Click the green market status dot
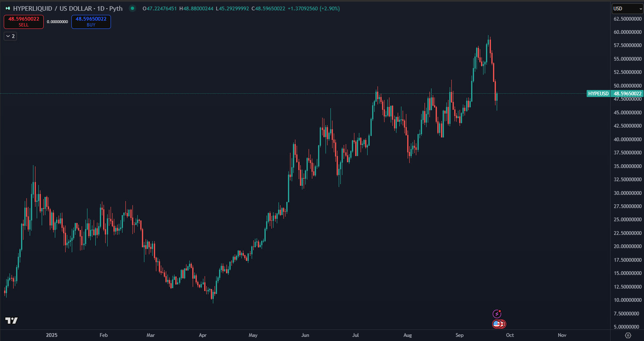The image size is (644, 341). coord(132,8)
